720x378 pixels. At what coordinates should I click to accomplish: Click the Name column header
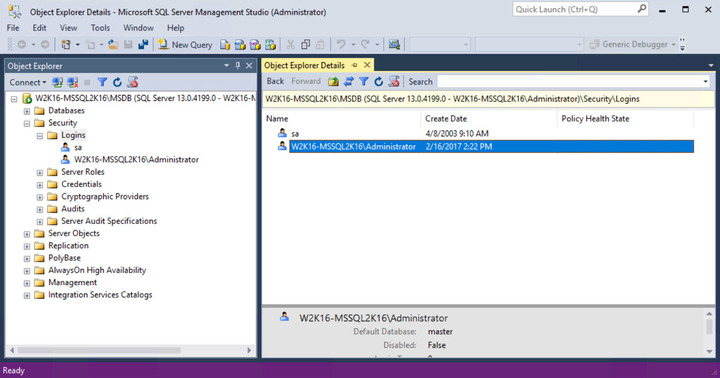[342, 118]
